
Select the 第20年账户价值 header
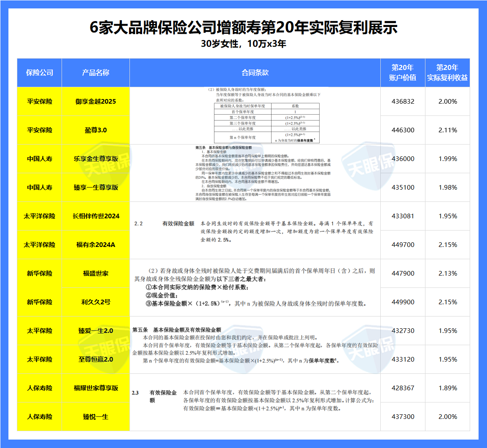tap(402, 72)
